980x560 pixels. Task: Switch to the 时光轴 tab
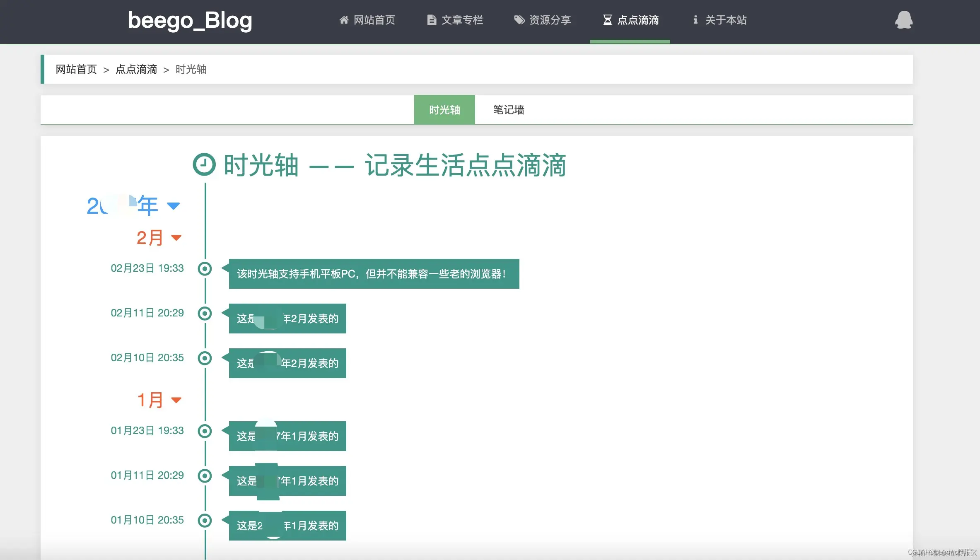pyautogui.click(x=444, y=110)
